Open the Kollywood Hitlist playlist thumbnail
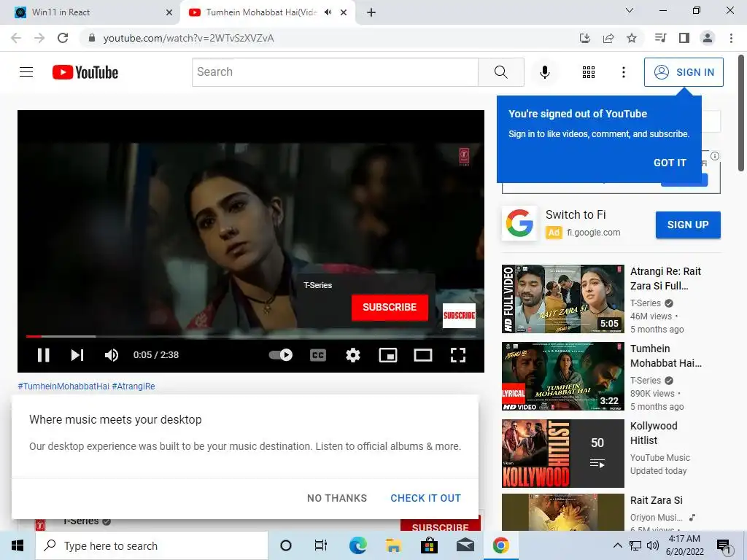 click(562, 454)
